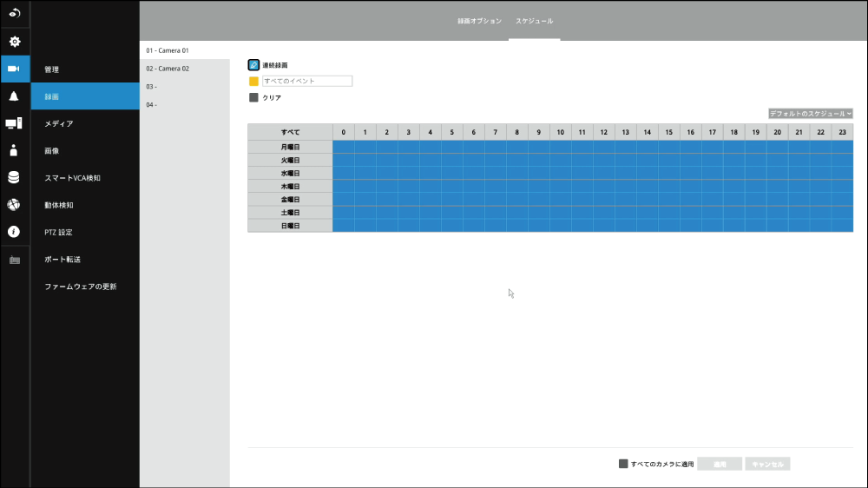Open the デフォルトのスケジュール dropdown
Image resolution: width=868 pixels, height=488 pixels.
811,114
